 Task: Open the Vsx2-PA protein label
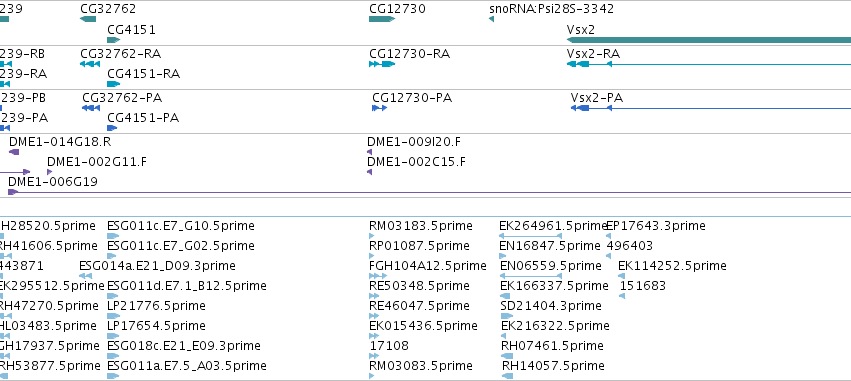pyautogui.click(x=596, y=98)
